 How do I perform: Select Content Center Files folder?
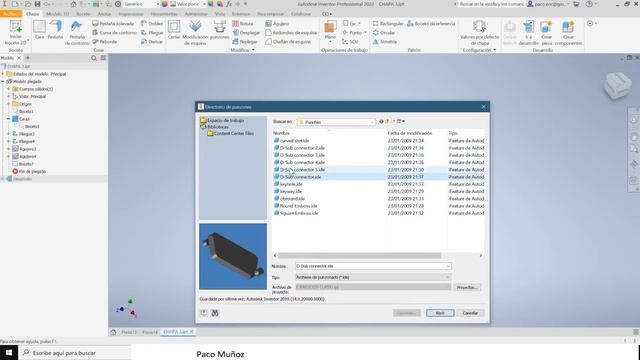coord(231,133)
